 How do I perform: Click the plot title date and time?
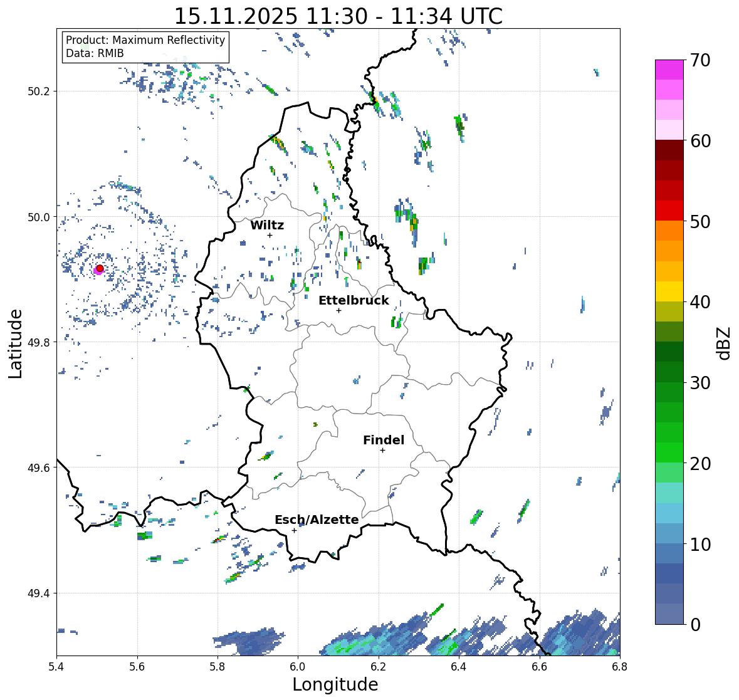(338, 16)
